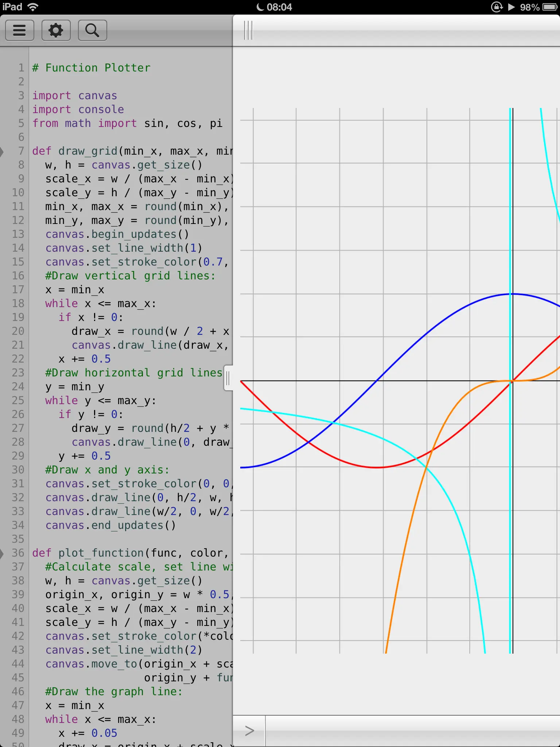Screen dimensions: 560x747
Task: Tap the red curve minimum in graph
Action: [x=377, y=467]
